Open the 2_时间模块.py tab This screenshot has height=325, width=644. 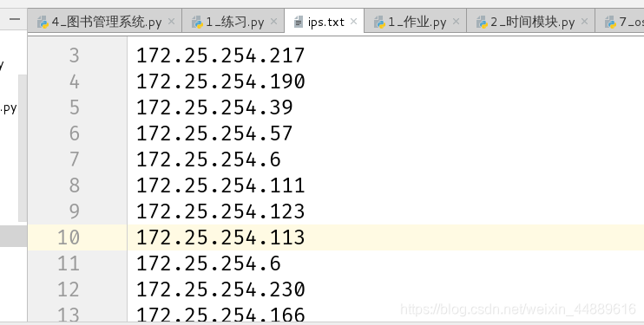click(x=530, y=22)
